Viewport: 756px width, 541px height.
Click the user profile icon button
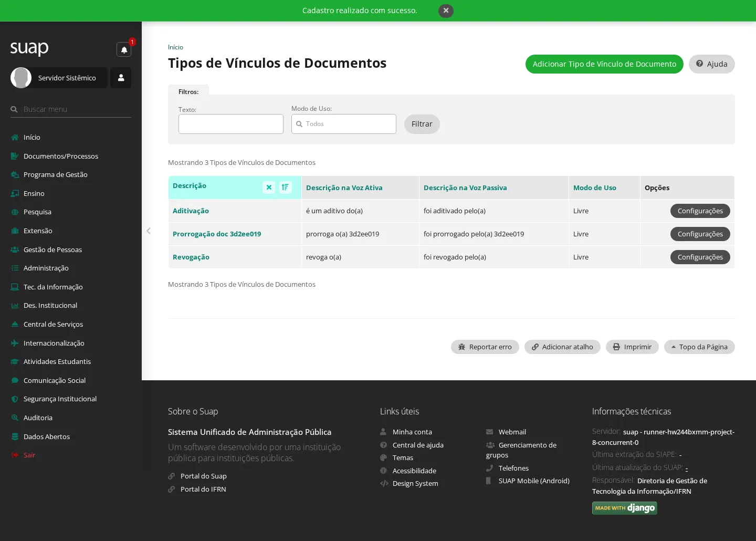tap(121, 78)
